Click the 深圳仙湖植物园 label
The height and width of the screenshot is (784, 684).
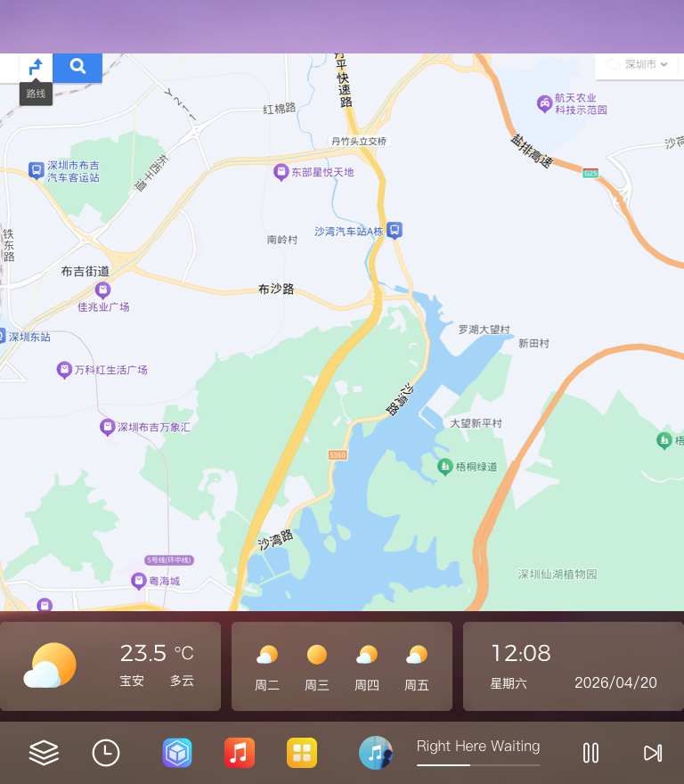coord(558,574)
